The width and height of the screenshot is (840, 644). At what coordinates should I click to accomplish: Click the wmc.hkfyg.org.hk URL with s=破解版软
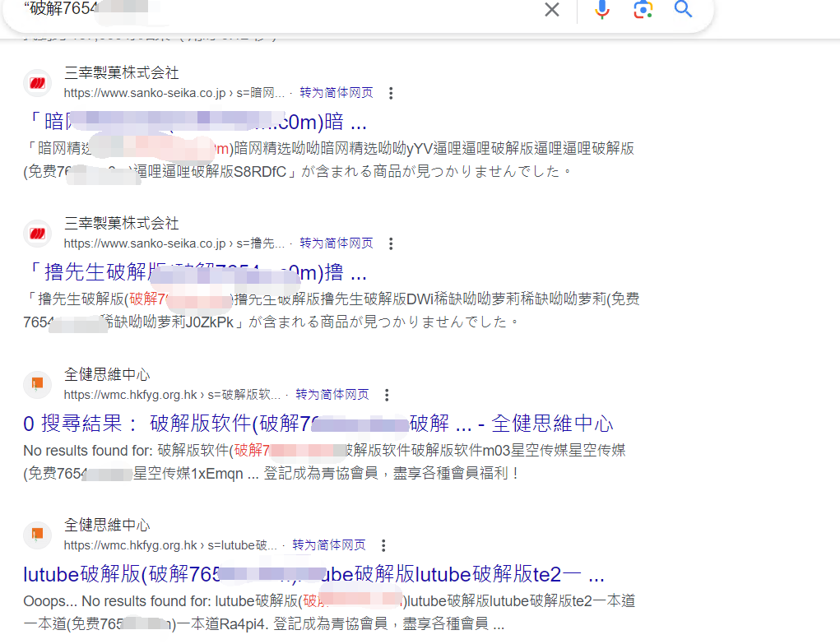click(172, 395)
